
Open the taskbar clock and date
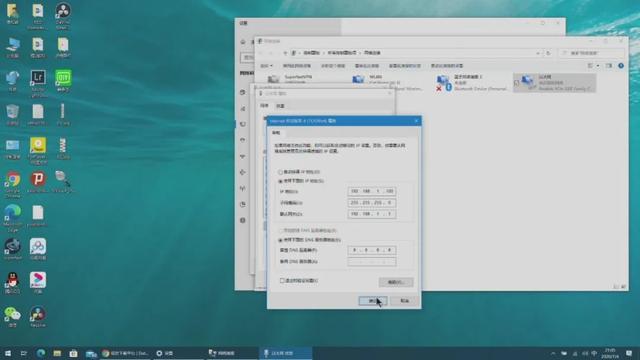point(610,353)
